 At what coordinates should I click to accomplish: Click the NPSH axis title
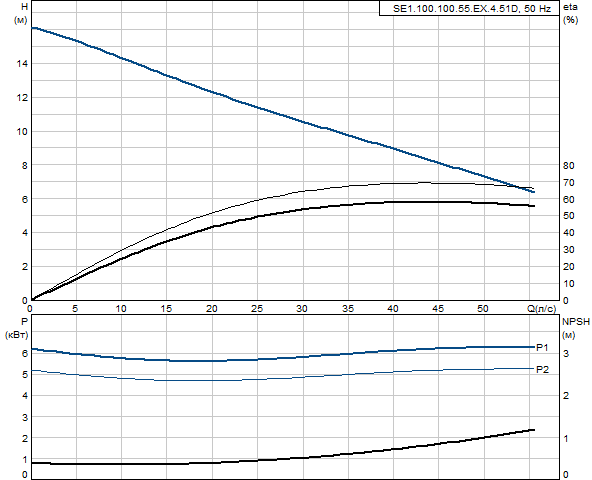(576, 322)
